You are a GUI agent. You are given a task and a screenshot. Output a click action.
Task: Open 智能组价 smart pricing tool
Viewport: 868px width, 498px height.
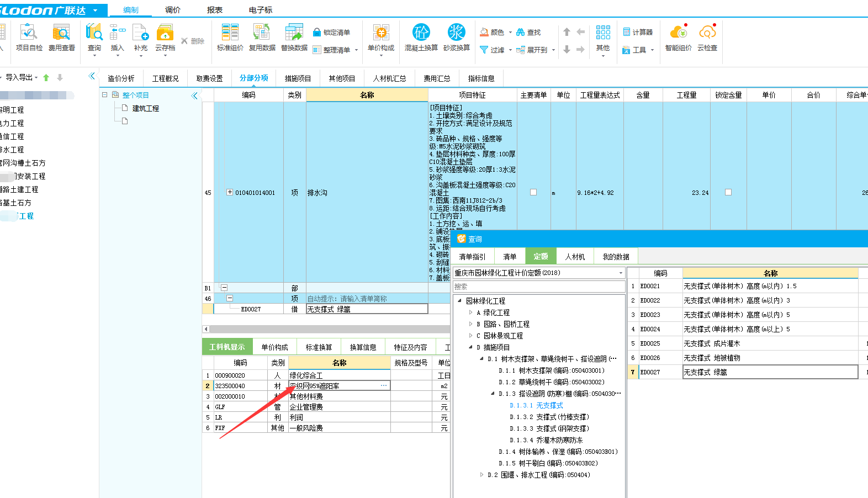[x=679, y=38]
